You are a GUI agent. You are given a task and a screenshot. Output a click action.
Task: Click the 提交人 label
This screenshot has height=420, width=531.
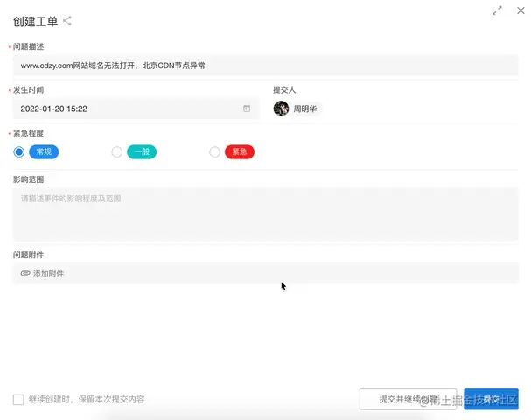pos(284,90)
